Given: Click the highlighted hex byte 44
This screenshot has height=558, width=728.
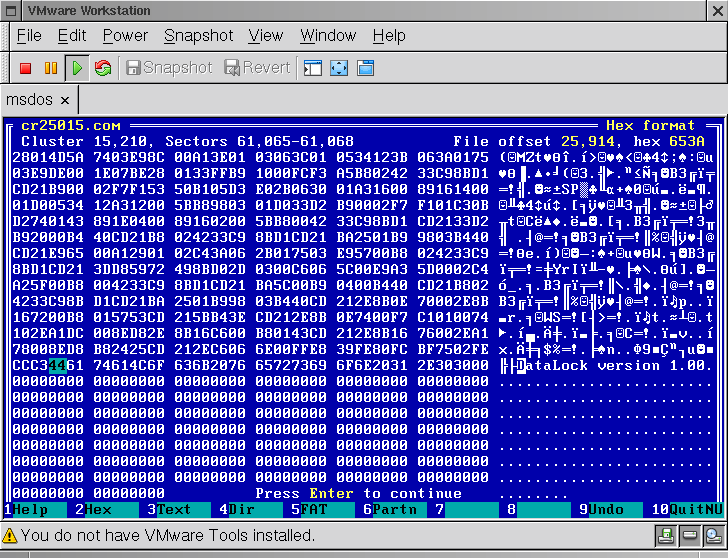Looking at the screenshot, I should 58,365.
